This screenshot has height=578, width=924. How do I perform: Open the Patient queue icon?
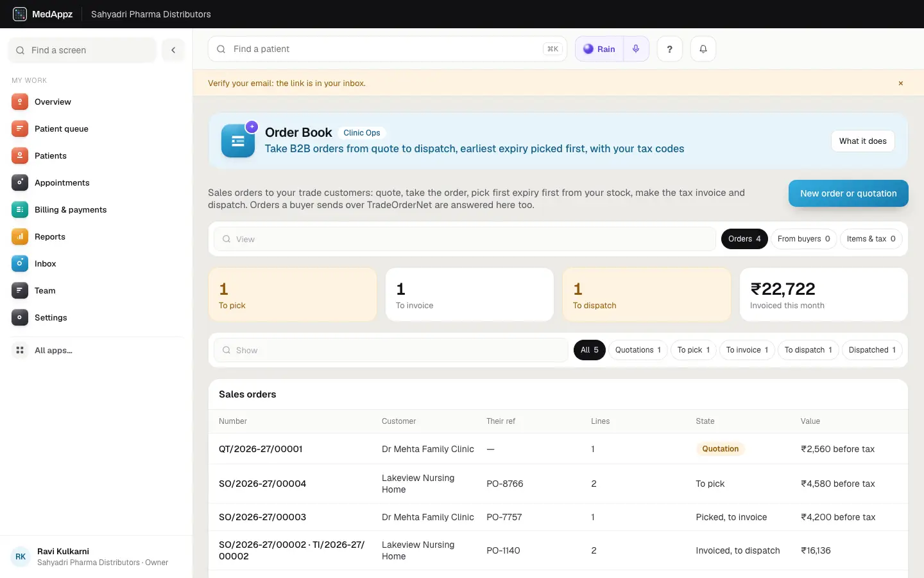(20, 128)
